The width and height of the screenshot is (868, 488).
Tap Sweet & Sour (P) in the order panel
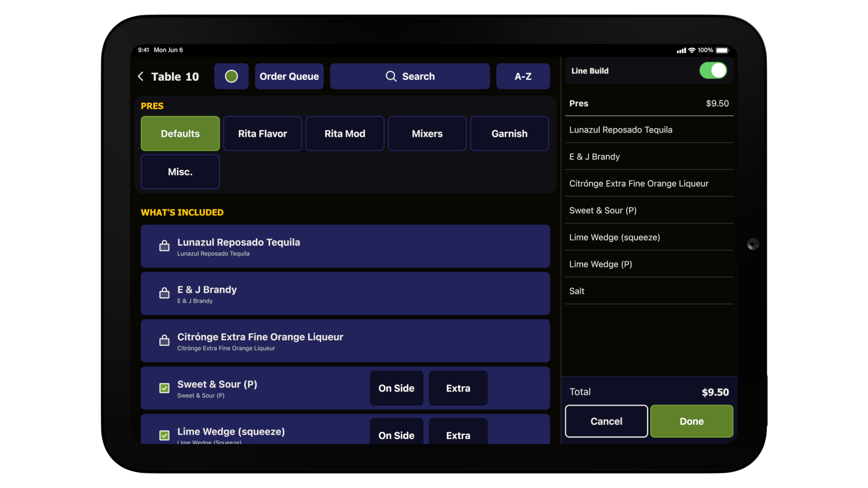tap(649, 211)
